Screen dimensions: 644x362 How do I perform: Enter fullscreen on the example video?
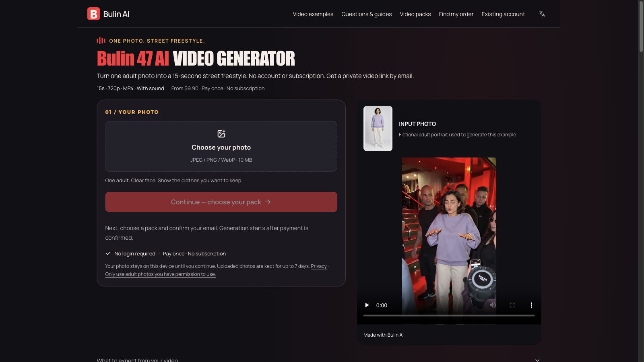pos(512,305)
